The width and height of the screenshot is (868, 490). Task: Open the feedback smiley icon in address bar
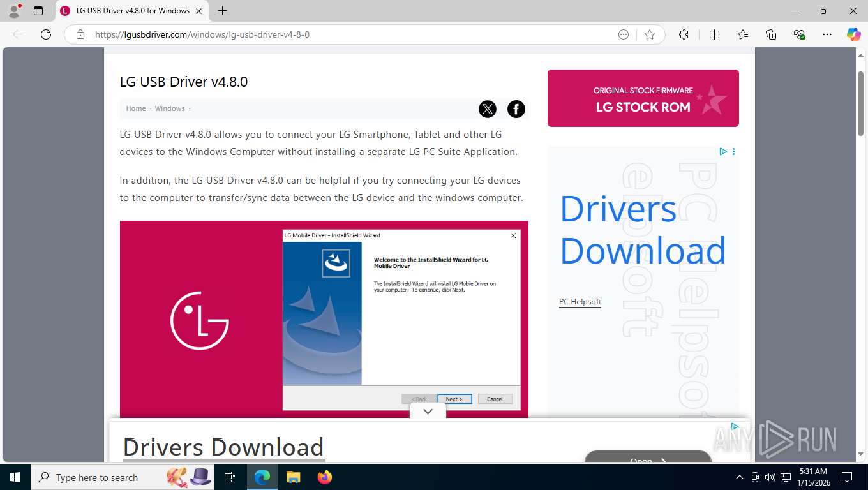624,34
